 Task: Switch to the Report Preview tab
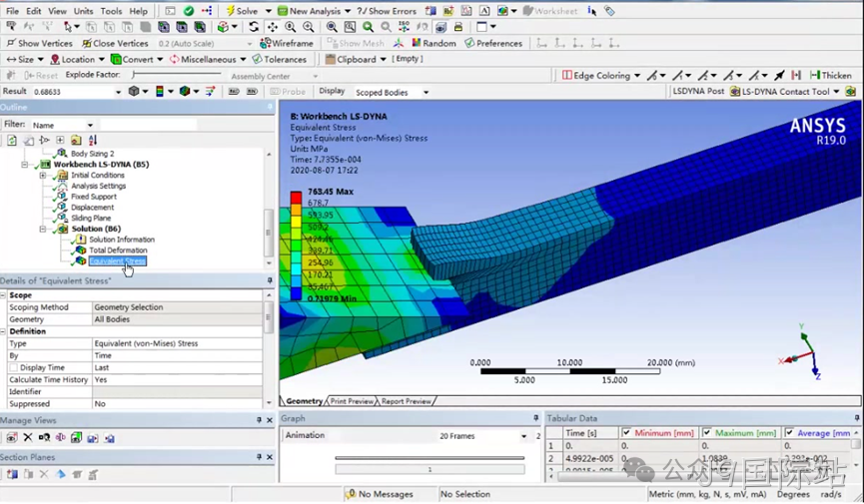(x=407, y=401)
